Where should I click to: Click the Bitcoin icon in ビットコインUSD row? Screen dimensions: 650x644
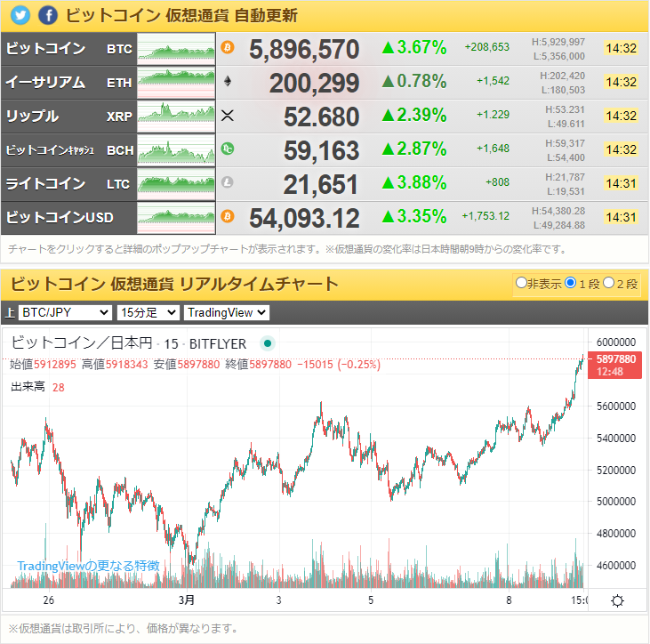click(227, 216)
